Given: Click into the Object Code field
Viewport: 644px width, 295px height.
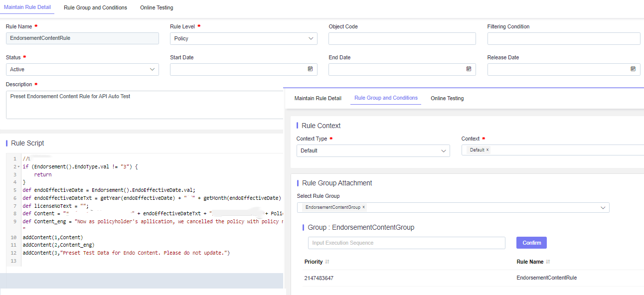Looking at the screenshot, I should pyautogui.click(x=402, y=38).
